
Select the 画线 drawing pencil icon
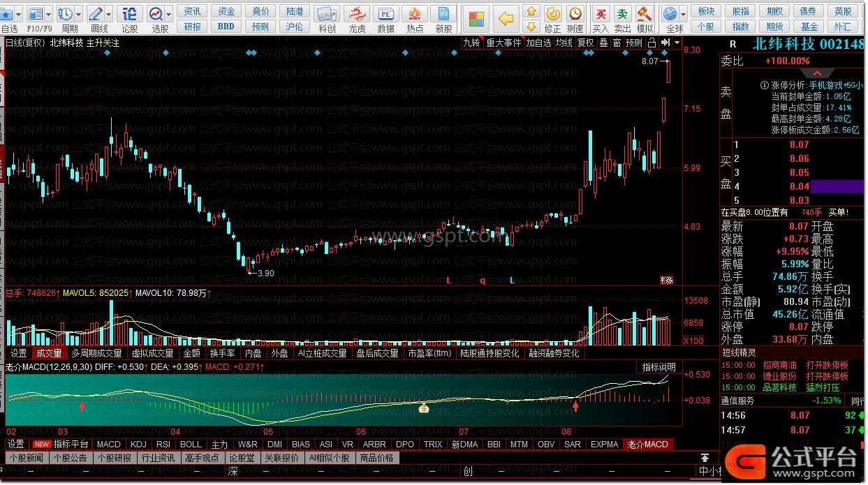[x=95, y=13]
